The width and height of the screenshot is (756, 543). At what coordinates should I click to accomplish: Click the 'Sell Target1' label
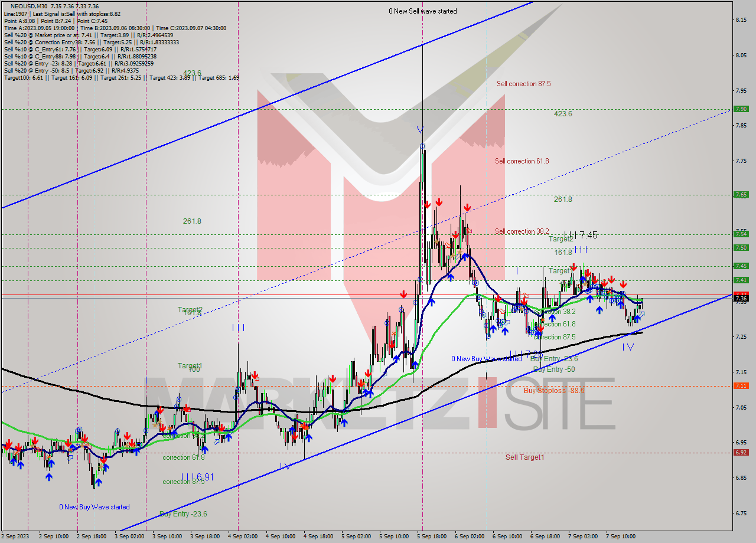coord(524,457)
